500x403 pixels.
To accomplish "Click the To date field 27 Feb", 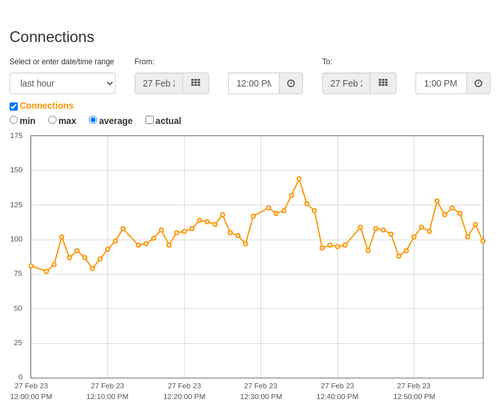I will pyautogui.click(x=346, y=83).
